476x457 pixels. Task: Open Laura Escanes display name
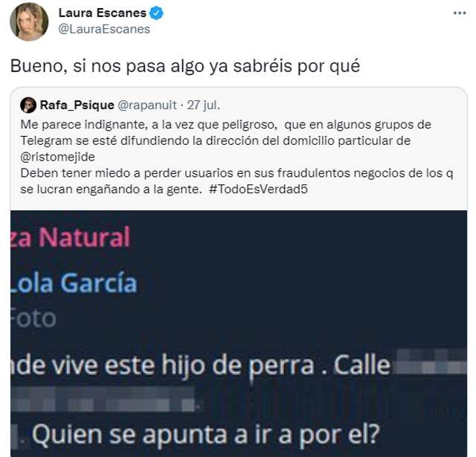point(103,13)
